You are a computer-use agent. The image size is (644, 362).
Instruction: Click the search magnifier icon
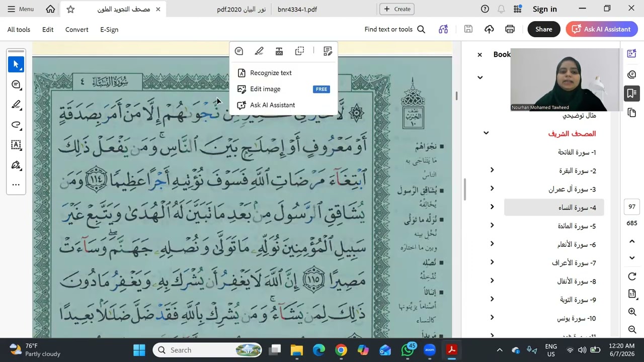click(x=421, y=29)
